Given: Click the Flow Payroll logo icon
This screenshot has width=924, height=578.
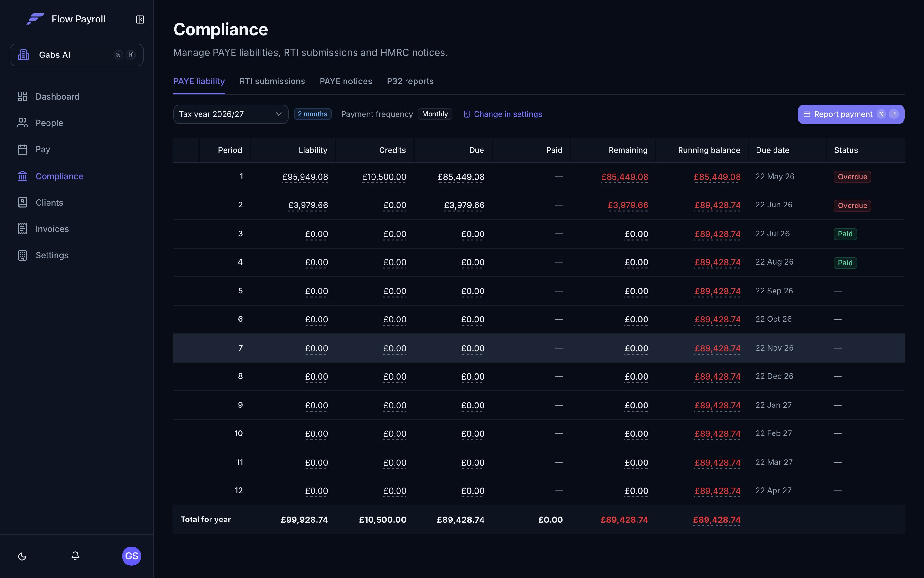Looking at the screenshot, I should [35, 19].
